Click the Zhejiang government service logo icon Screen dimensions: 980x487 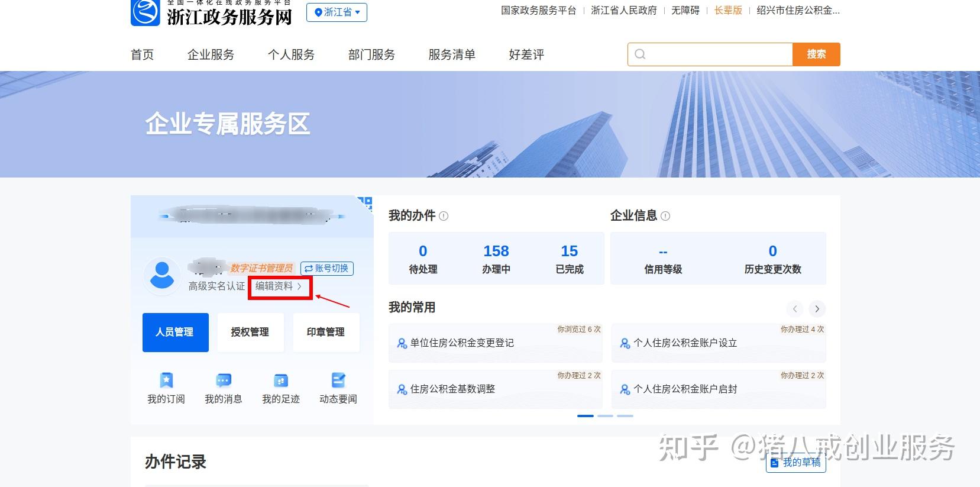145,13
